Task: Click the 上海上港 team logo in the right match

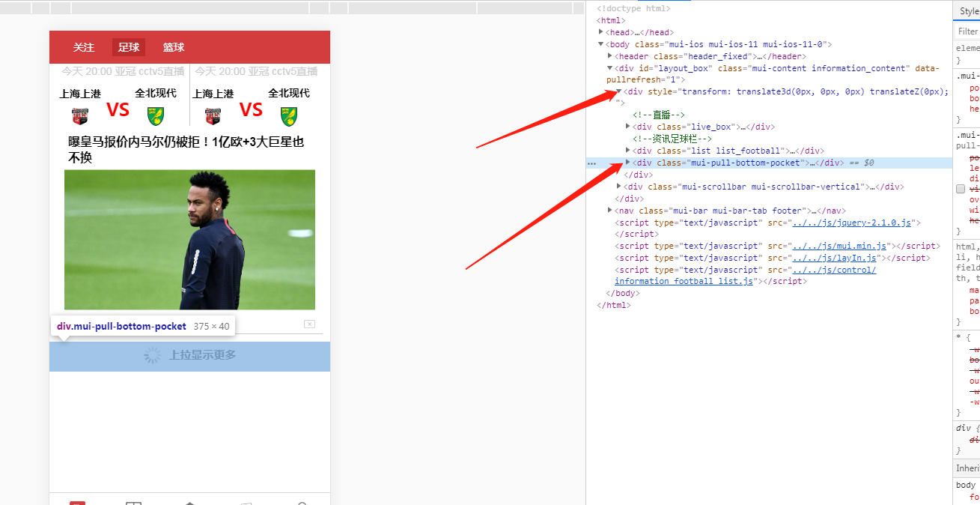Action: [213, 115]
